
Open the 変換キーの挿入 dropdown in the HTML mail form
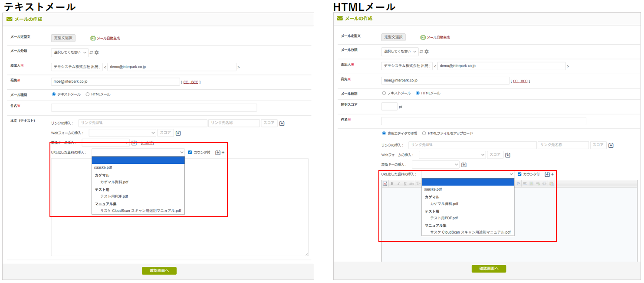pyautogui.click(x=435, y=165)
